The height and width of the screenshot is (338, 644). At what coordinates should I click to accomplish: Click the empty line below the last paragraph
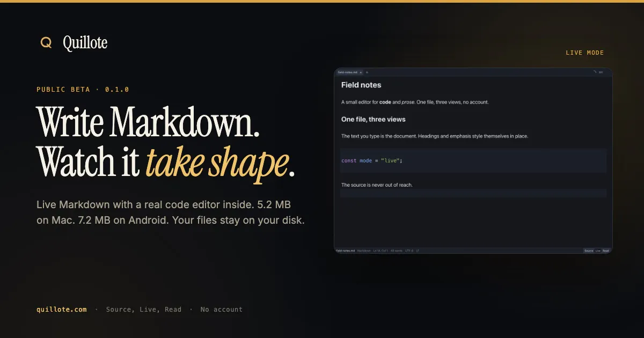[473, 193]
